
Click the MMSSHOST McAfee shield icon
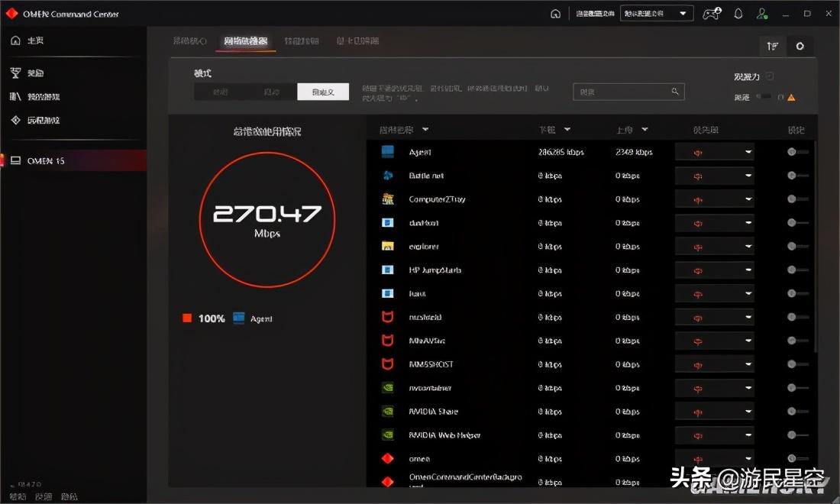coord(388,364)
